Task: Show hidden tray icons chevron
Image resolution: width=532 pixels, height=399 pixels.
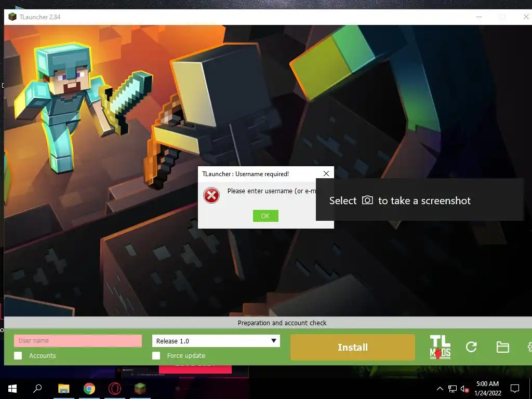Action: (x=440, y=389)
